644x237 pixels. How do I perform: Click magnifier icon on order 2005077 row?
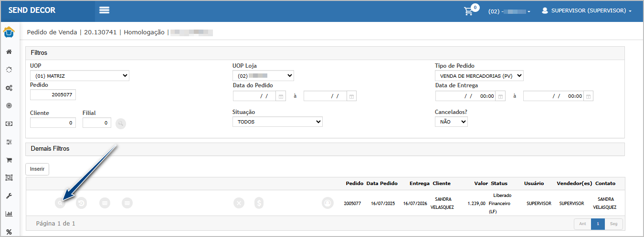(60, 203)
